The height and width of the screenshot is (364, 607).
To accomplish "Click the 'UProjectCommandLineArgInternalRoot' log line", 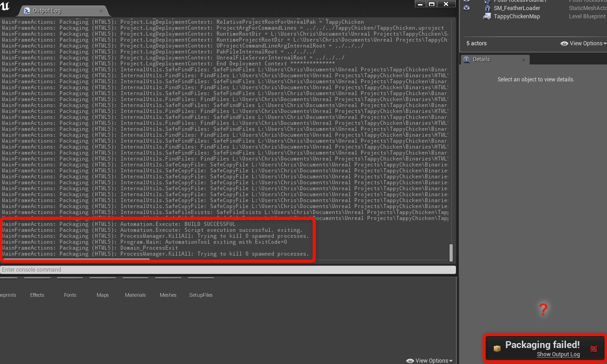I will [183, 46].
